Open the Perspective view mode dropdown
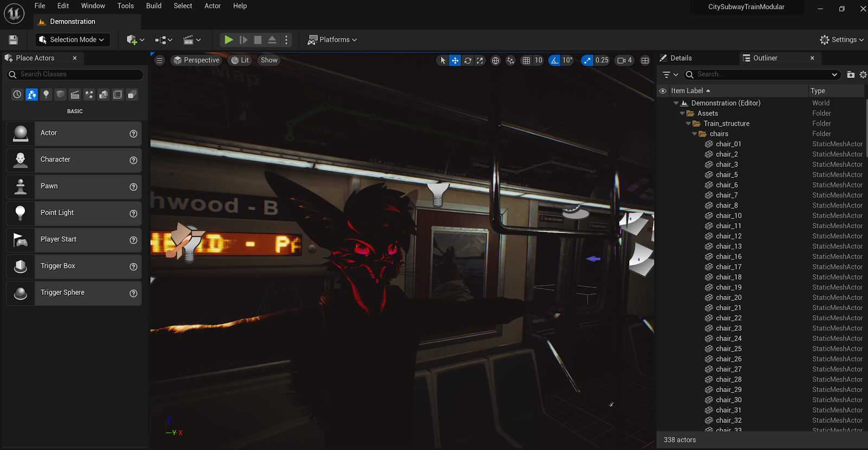 tap(196, 60)
